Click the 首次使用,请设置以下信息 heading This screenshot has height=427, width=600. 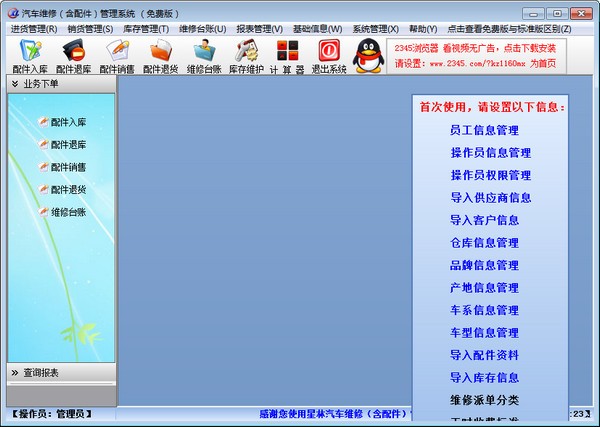[492, 107]
